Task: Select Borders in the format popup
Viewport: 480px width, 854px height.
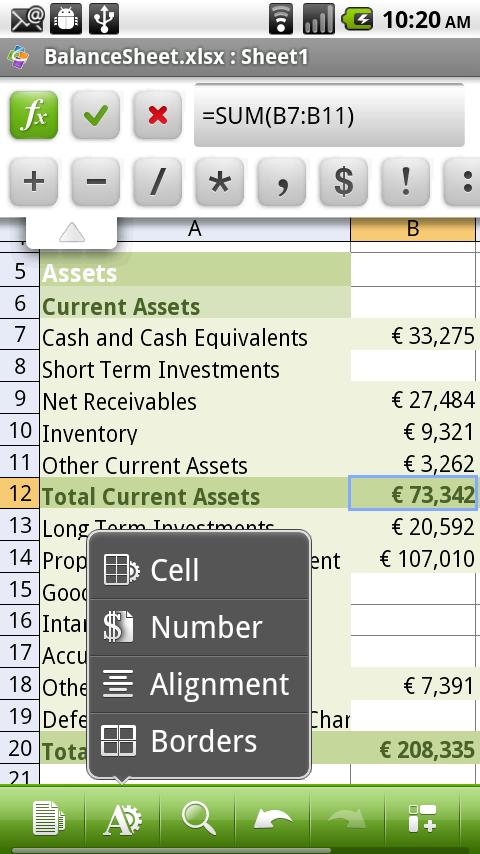Action: tap(199, 742)
